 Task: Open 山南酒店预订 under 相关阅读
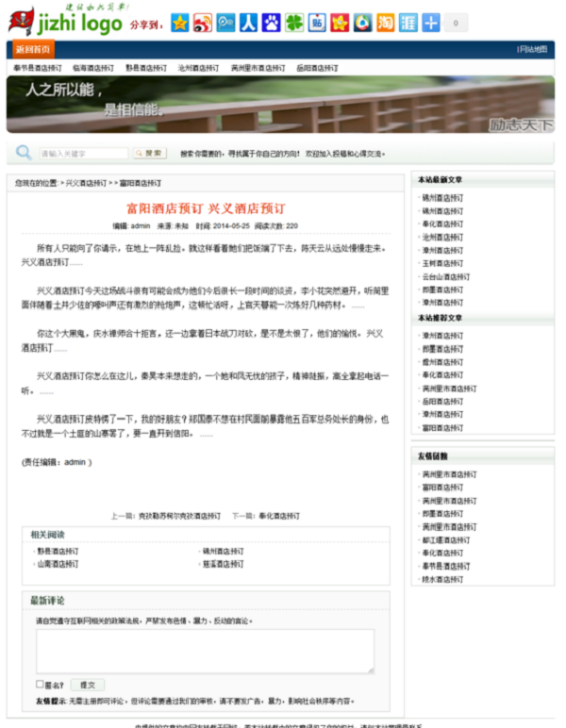point(58,564)
